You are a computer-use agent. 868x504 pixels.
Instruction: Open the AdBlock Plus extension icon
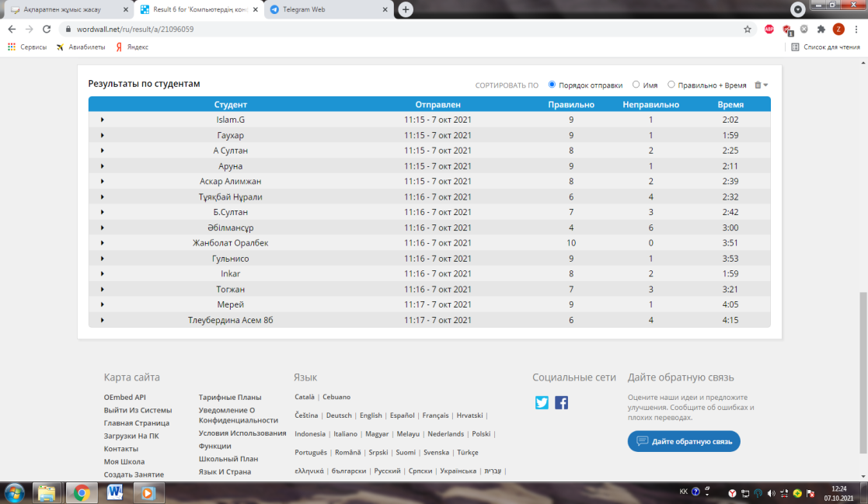[769, 30]
